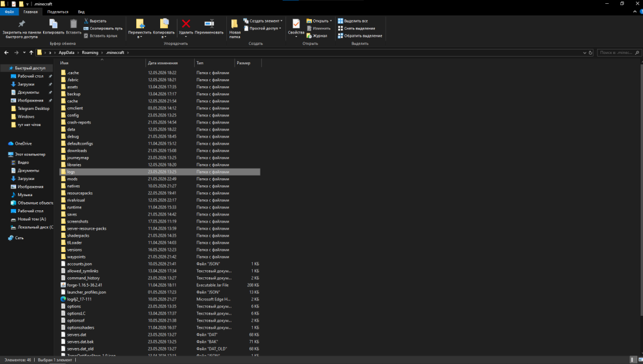Switch to Поделиться ribbon tab
Viewport: 643px width, 364px height.
[58, 12]
